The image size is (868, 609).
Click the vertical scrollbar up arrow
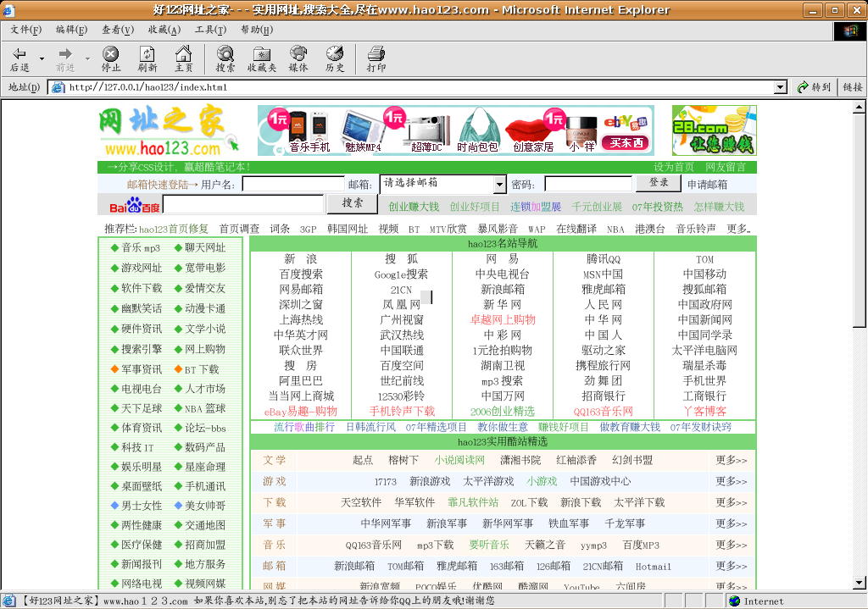(x=860, y=107)
